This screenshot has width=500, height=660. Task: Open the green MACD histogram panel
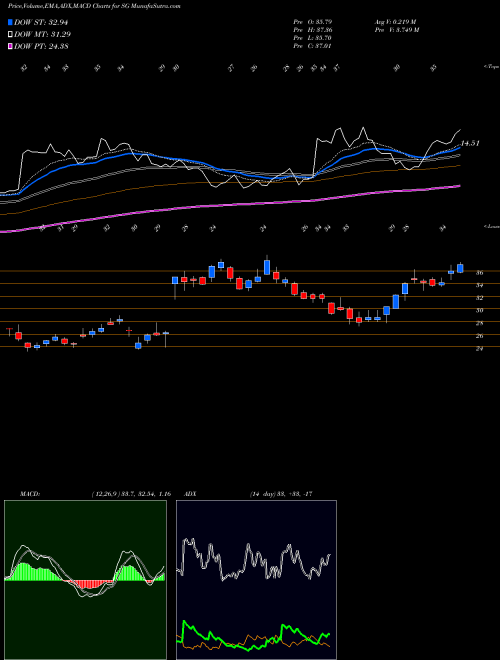coord(85,580)
